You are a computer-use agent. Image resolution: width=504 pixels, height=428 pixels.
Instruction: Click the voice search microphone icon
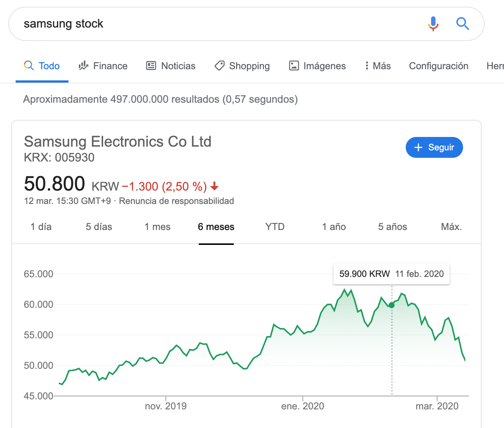pos(433,24)
